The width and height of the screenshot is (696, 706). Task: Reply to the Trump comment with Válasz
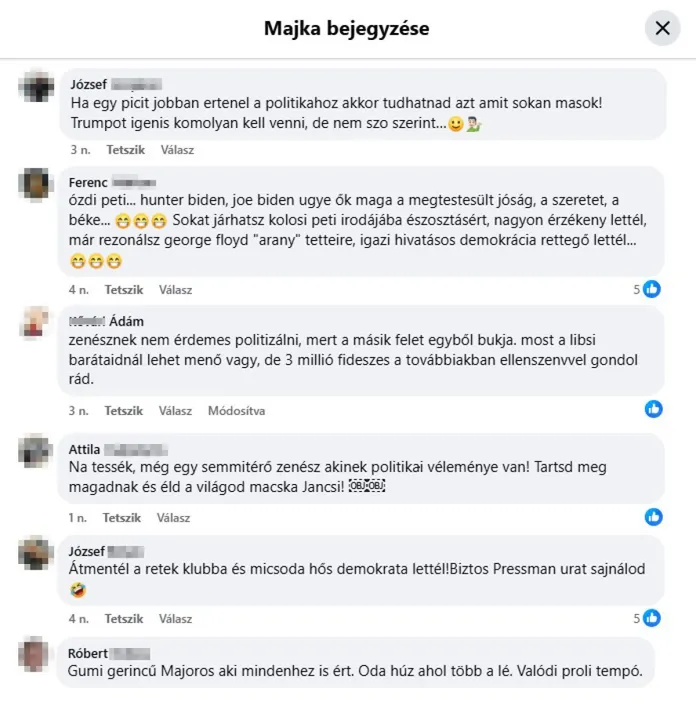point(177,150)
